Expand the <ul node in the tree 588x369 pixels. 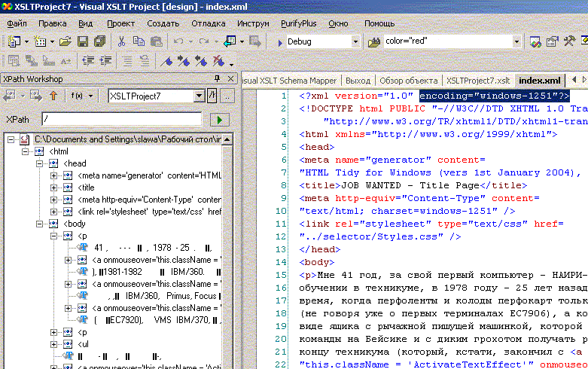point(53,344)
